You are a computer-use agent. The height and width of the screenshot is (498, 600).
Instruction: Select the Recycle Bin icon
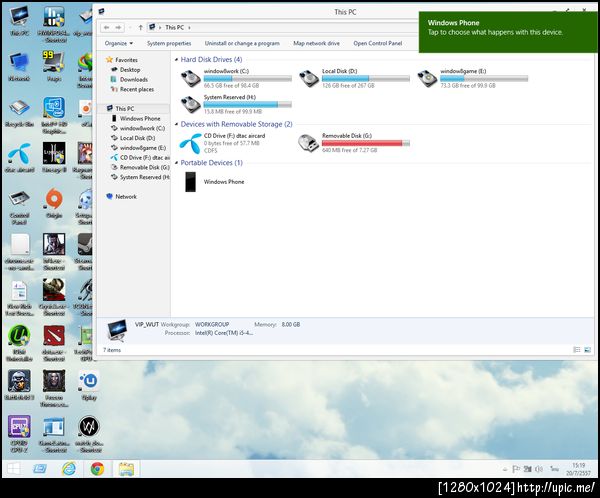pos(19,113)
